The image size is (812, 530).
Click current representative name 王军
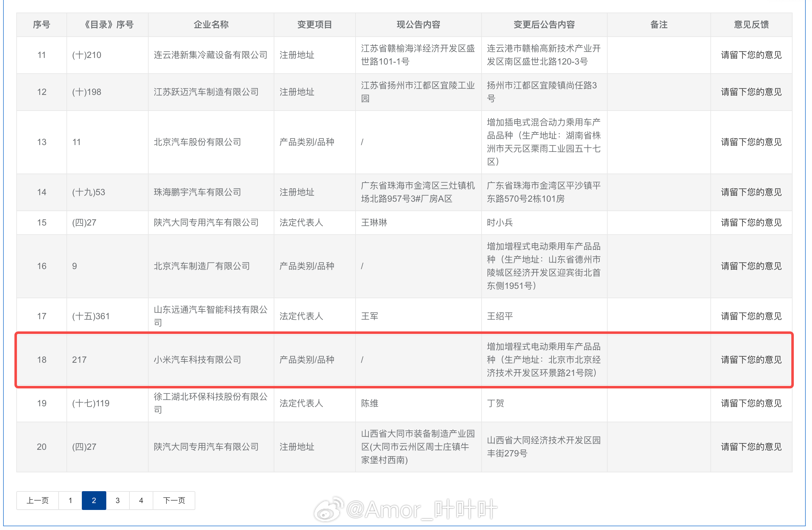coord(370,316)
